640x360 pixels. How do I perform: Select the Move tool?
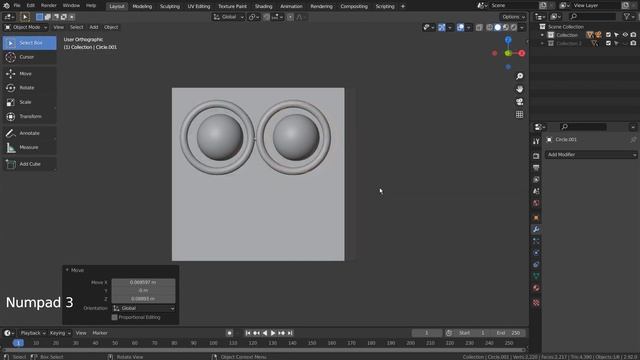pyautogui.click(x=29, y=73)
